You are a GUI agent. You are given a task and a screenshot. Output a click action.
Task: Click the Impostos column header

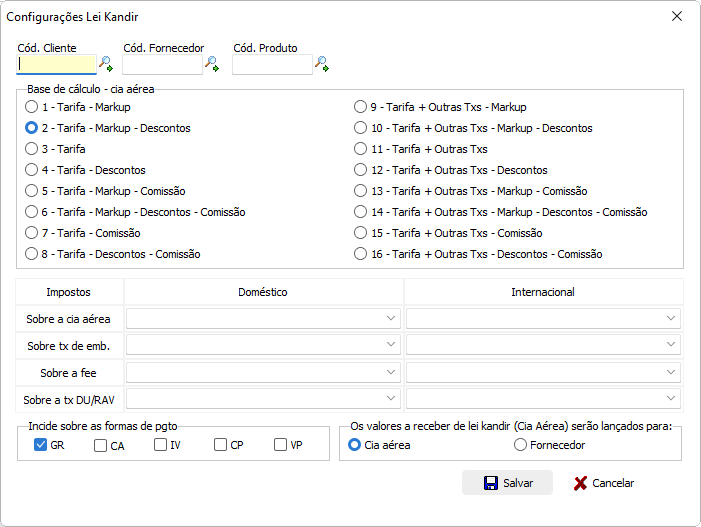[68, 292]
